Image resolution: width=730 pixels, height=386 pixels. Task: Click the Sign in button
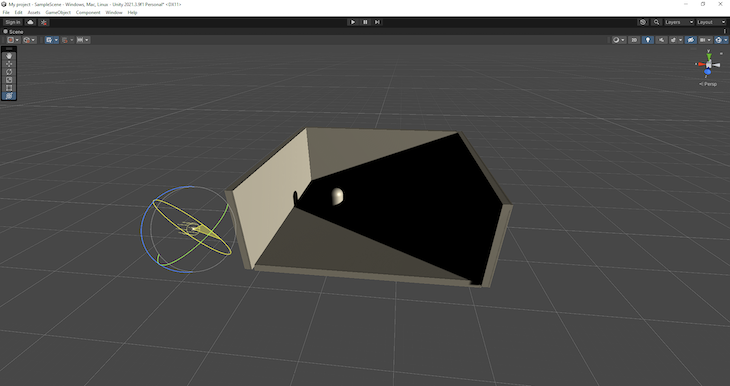(13, 22)
